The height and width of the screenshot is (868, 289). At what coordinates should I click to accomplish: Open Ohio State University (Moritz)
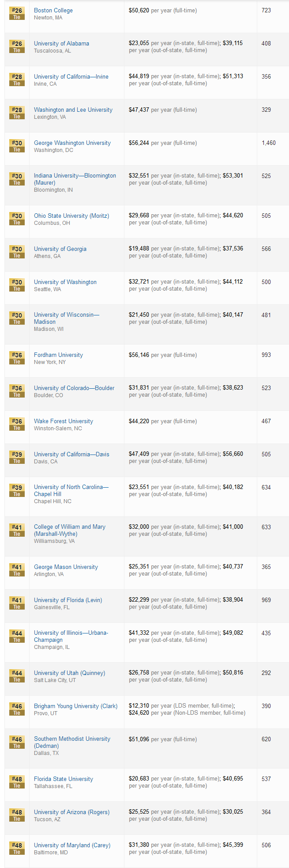(x=71, y=216)
